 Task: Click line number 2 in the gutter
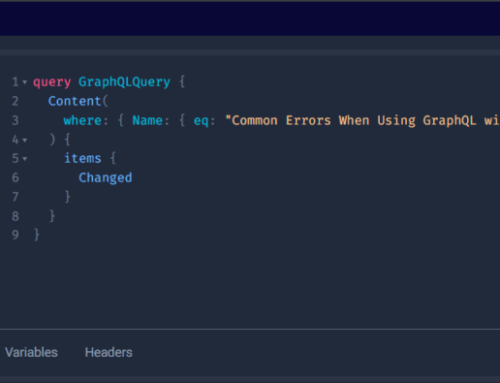tap(15, 101)
